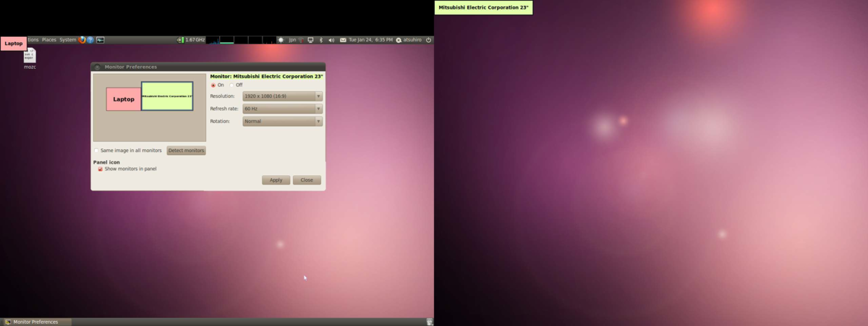Turn the monitor On with radio button

(x=213, y=85)
